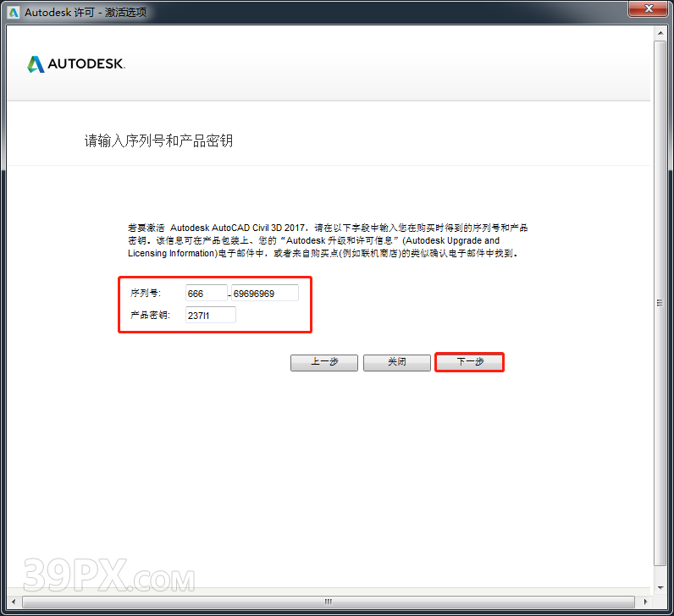674x616 pixels.
Task: Click the product key field 237I1
Action: pyautogui.click(x=211, y=315)
